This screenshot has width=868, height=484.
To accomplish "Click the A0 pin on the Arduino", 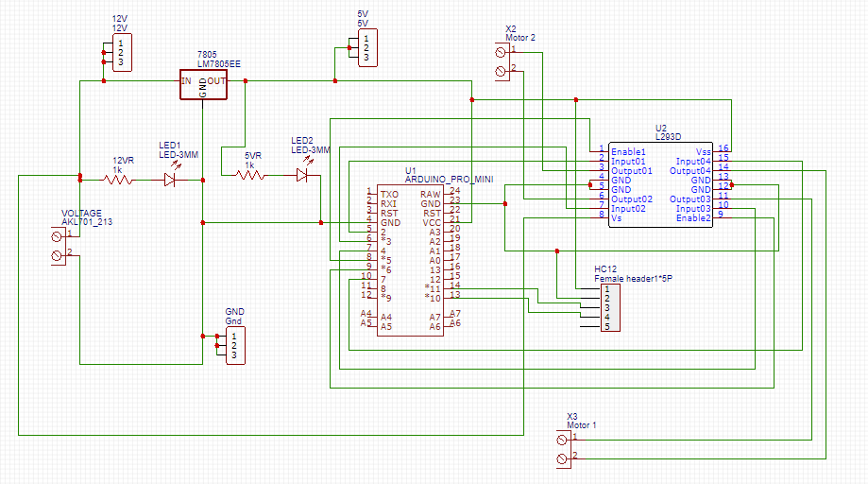I will tap(435, 260).
